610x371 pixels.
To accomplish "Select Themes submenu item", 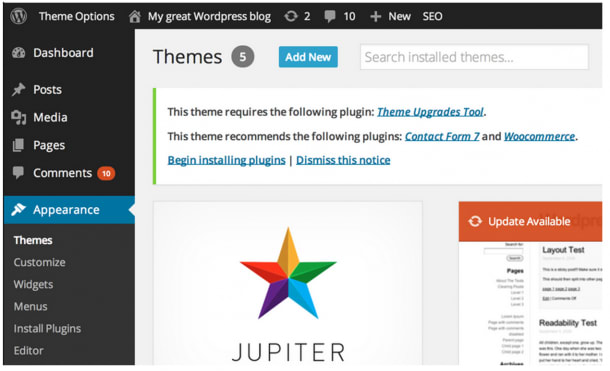I will 33,240.
